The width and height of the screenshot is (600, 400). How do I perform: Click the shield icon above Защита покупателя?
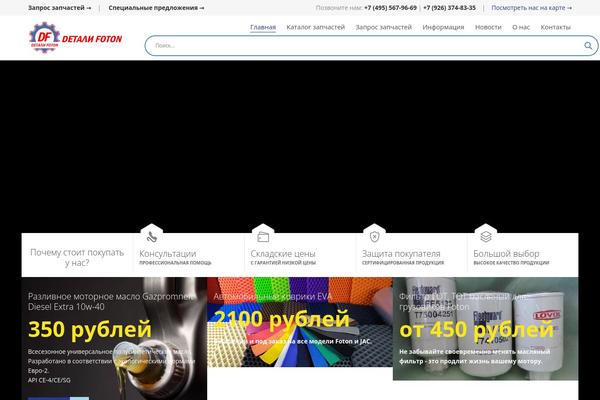tap(375, 237)
